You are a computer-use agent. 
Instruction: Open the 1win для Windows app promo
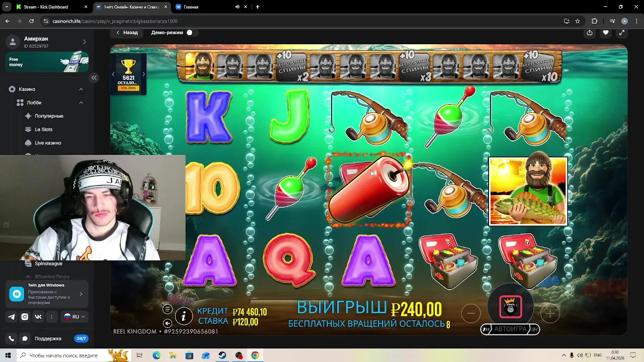click(47, 294)
